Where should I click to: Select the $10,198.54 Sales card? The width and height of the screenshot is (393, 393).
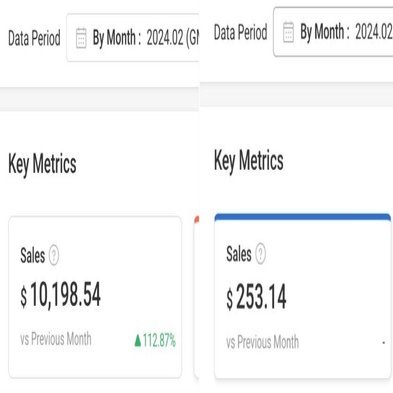(x=95, y=297)
